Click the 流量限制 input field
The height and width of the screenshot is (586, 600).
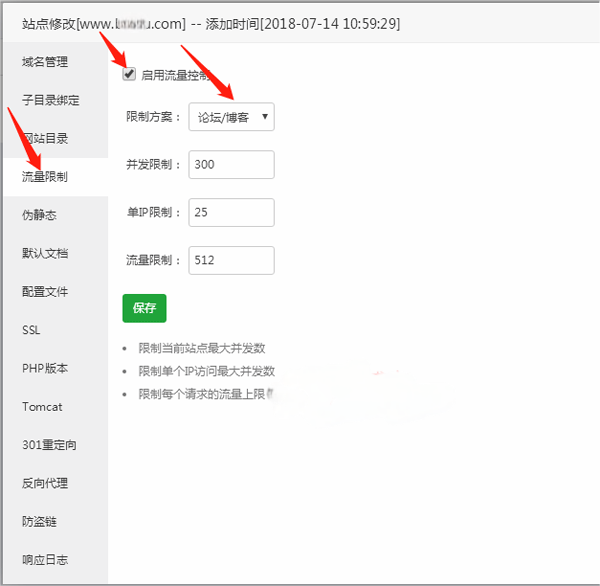coord(231,261)
